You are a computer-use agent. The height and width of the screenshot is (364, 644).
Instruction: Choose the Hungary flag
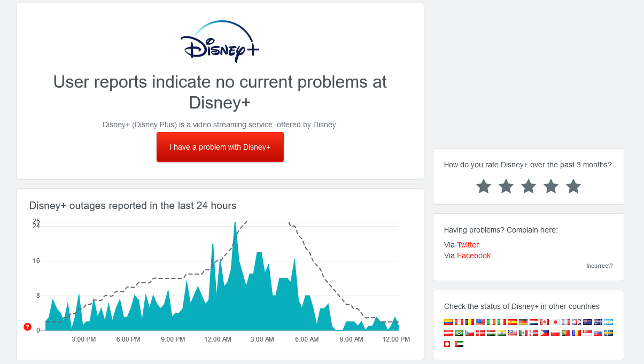[x=491, y=332]
